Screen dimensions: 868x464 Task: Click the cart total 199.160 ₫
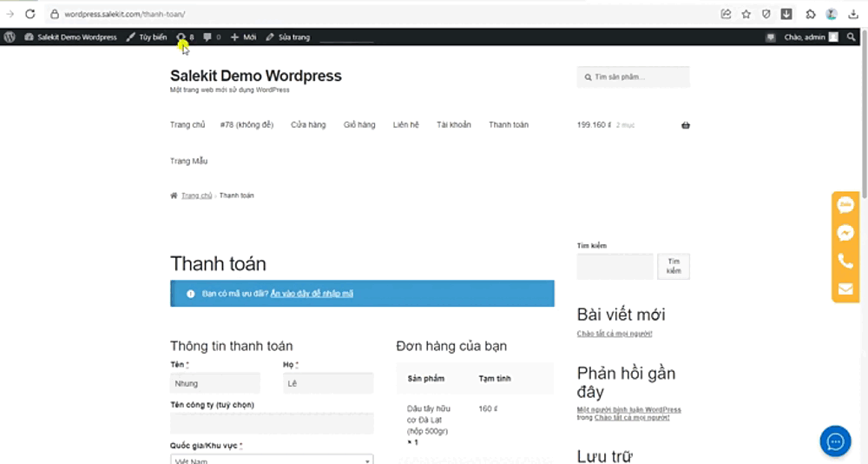tap(594, 125)
